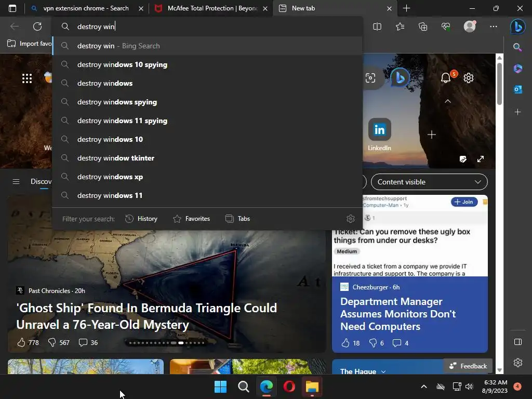Open the Bing Chat sidebar icon

[518, 26]
